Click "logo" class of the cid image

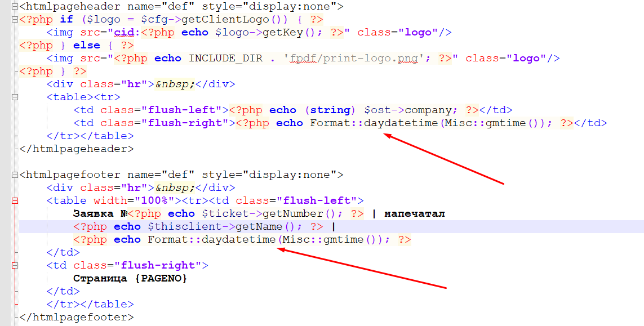[x=418, y=33]
